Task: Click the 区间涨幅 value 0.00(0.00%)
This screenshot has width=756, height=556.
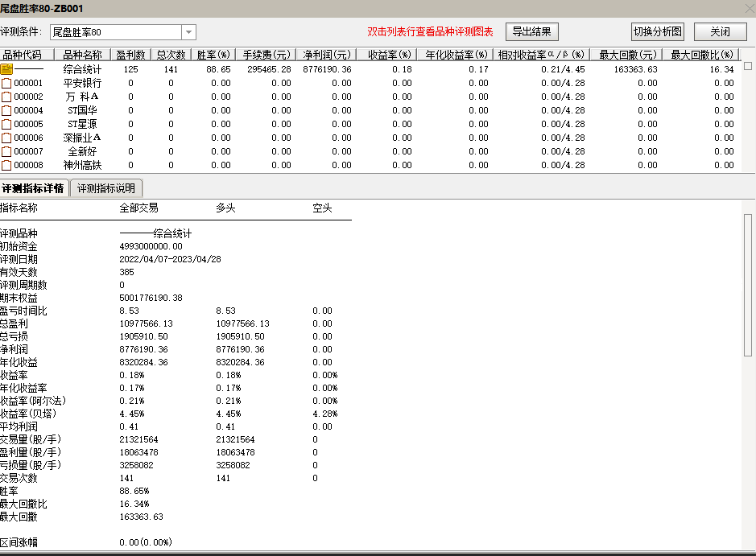Action: [x=146, y=542]
